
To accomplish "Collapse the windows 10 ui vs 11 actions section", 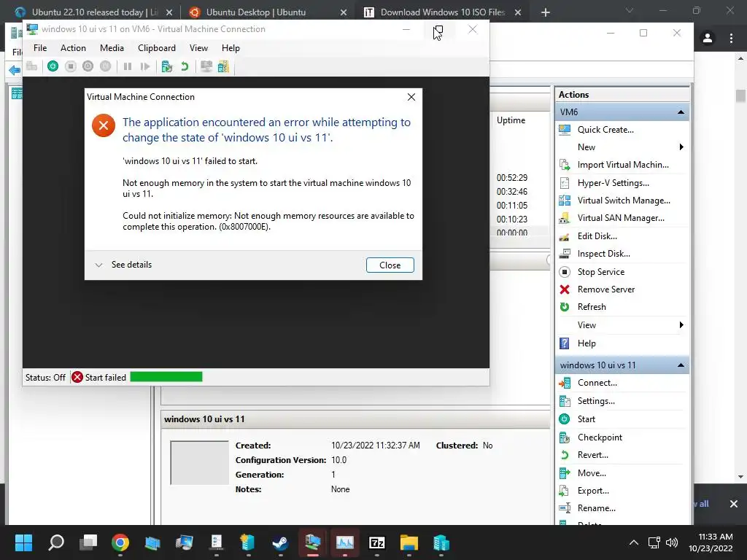I will pos(681,365).
